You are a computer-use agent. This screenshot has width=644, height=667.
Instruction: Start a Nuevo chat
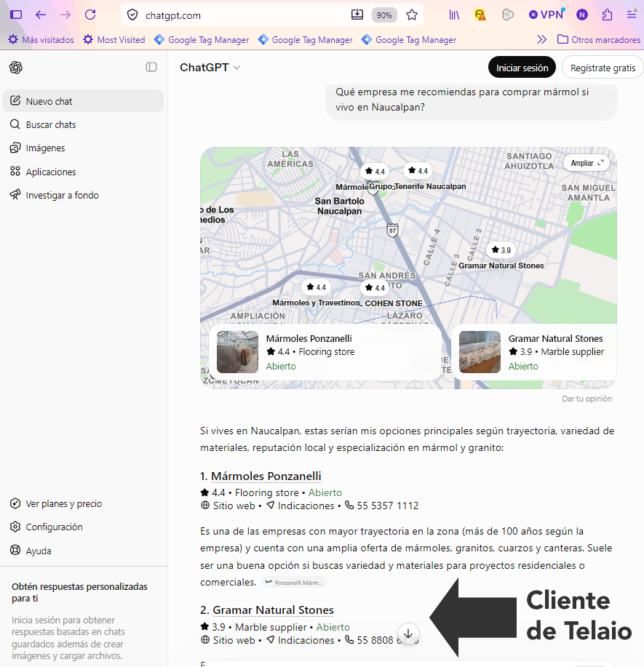[x=83, y=101]
